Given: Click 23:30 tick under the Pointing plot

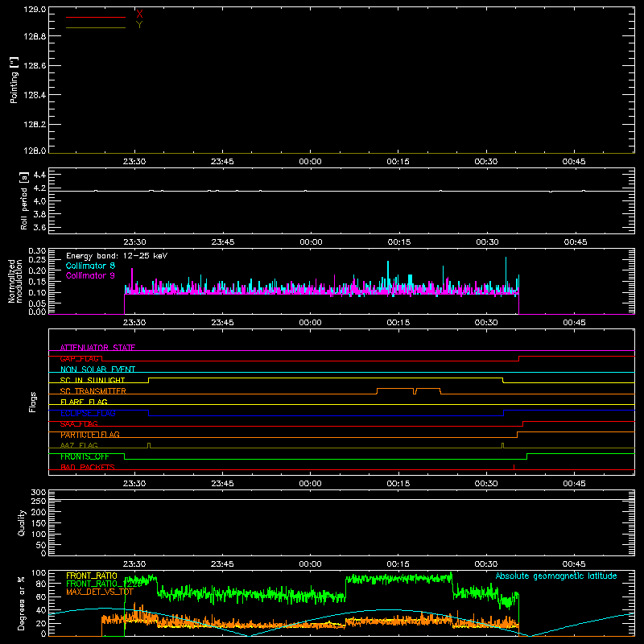Looking at the screenshot, I should (x=134, y=162).
